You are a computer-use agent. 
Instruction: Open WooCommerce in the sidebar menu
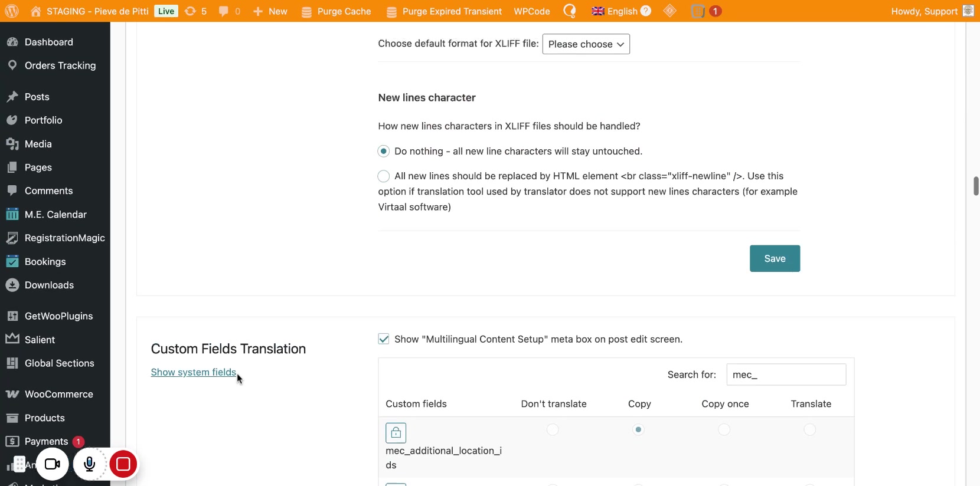(58, 394)
